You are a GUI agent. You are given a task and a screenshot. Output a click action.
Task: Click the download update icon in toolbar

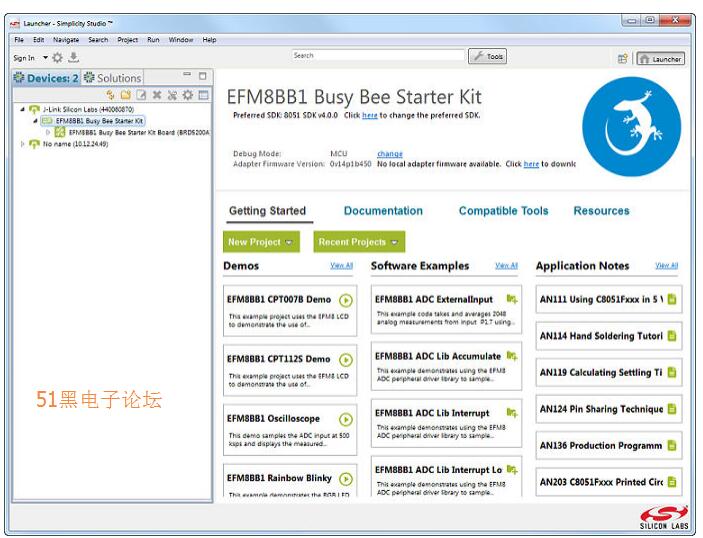click(x=74, y=57)
